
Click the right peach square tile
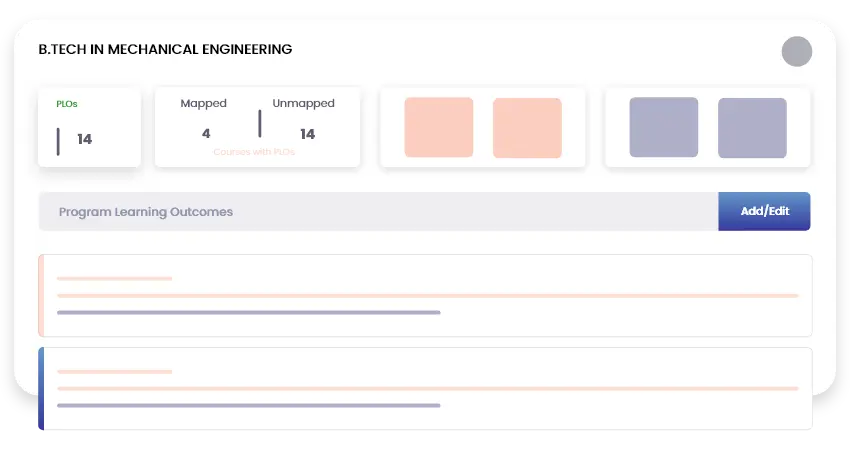coord(527,127)
